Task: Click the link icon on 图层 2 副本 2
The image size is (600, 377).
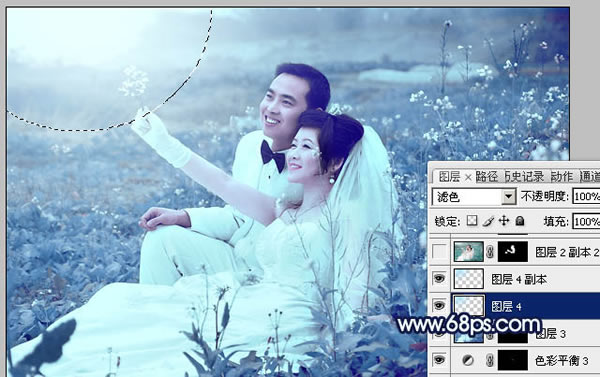Action: tap(490, 251)
